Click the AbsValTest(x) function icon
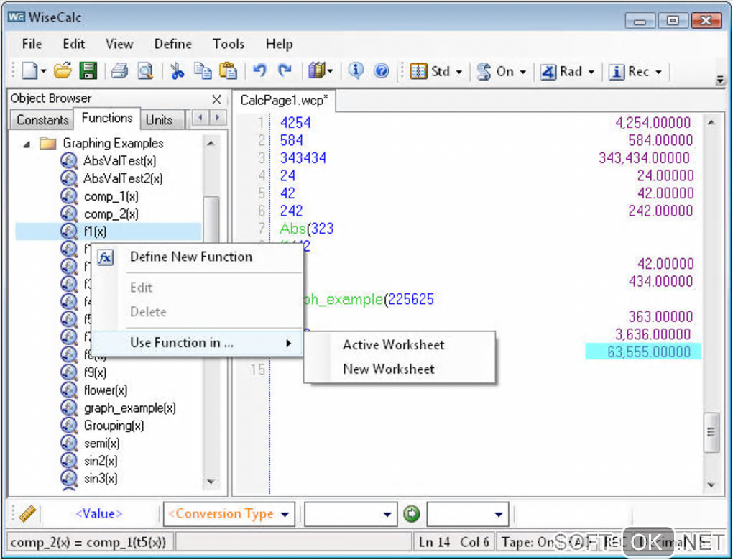The width and height of the screenshot is (733, 560). 69,161
